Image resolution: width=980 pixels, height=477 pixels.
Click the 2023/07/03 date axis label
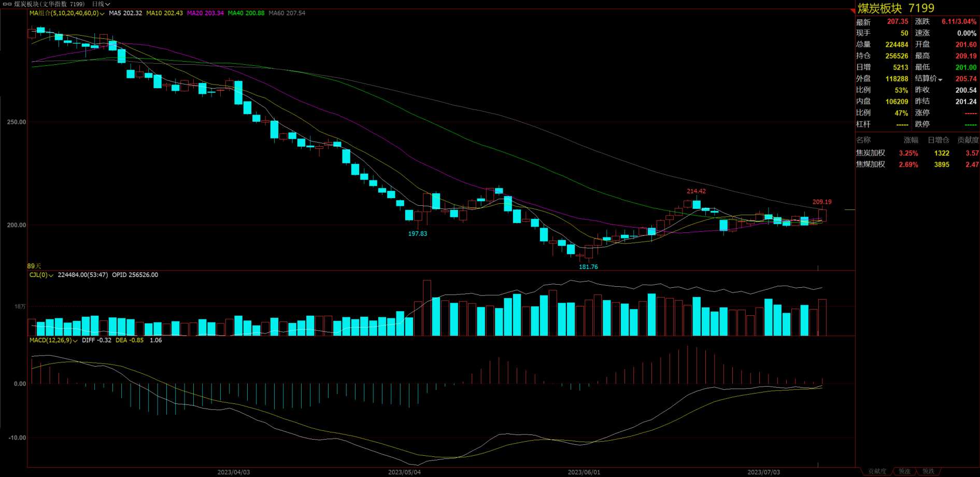tap(763, 472)
